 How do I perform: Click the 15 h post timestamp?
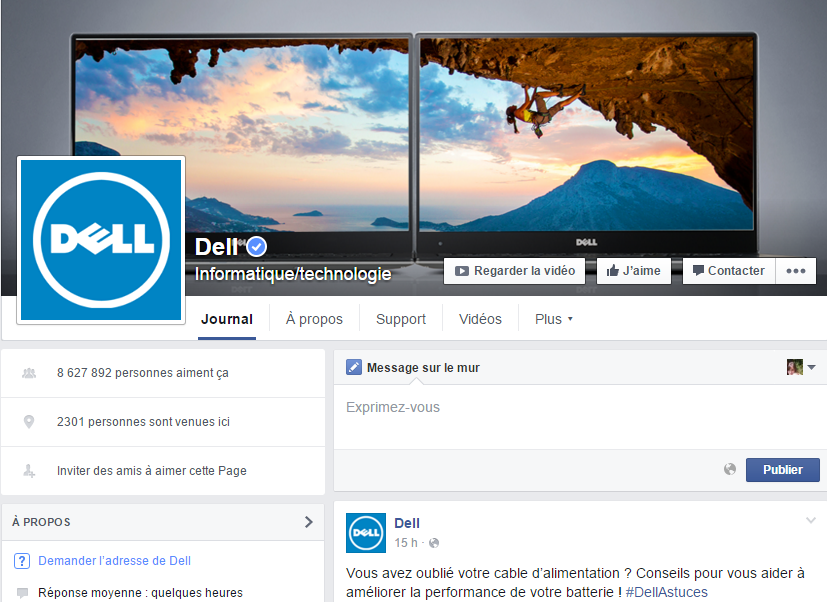(406, 542)
